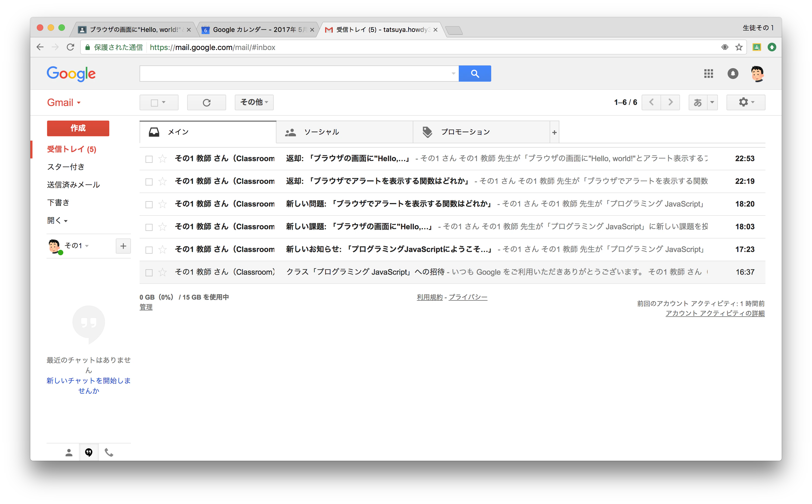Expand the Gmail product dropdown
This screenshot has width=812, height=504.
[64, 102]
